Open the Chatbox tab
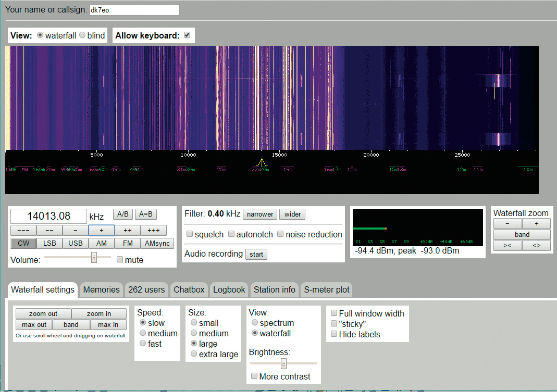This screenshot has width=557, height=392. click(190, 290)
